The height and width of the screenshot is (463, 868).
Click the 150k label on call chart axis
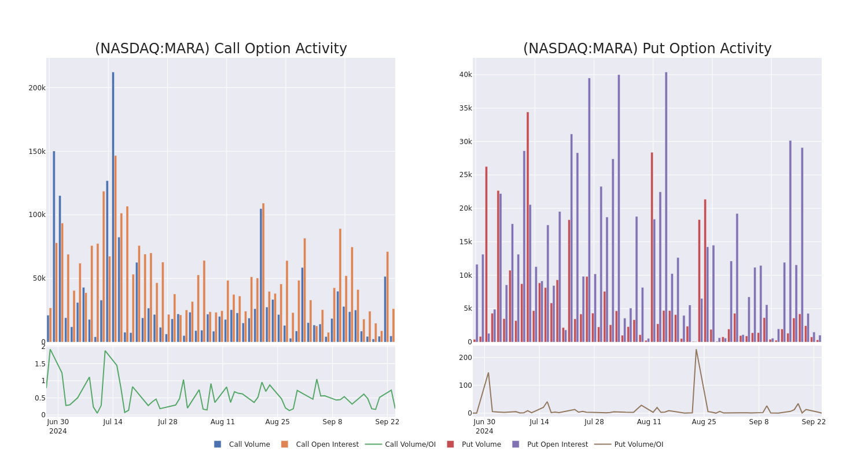(x=37, y=152)
